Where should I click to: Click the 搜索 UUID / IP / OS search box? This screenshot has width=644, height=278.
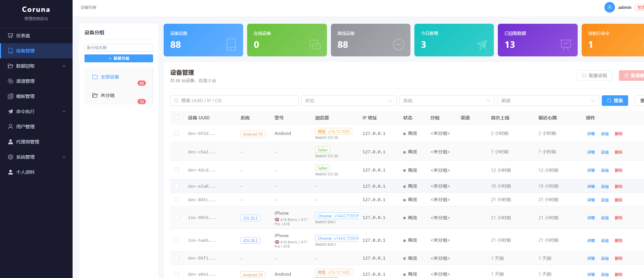coord(234,101)
